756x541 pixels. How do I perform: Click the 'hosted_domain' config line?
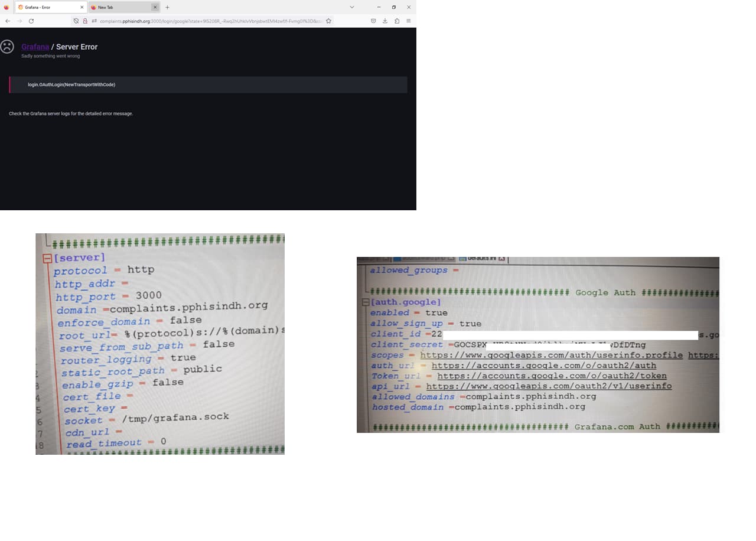479,407
